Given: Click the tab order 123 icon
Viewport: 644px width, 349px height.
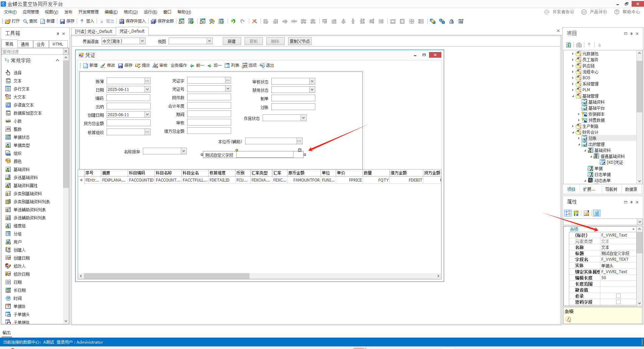Looking at the screenshot, I should (x=461, y=21).
